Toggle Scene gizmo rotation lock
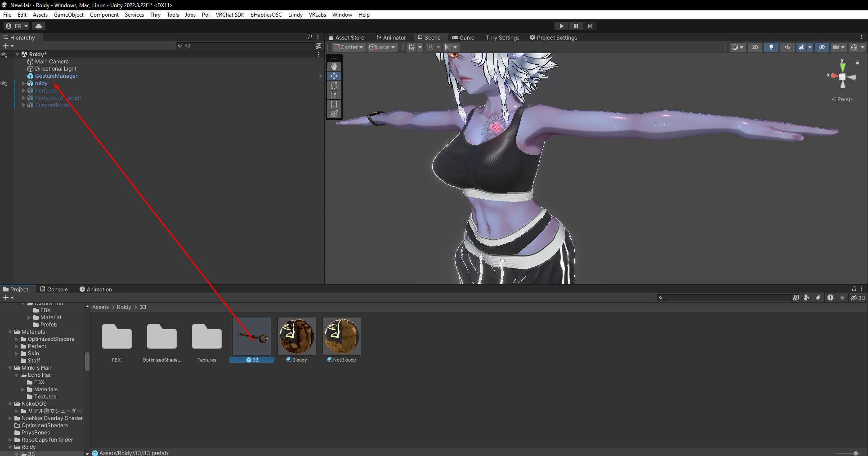The width and height of the screenshot is (868, 456). pyautogui.click(x=857, y=63)
